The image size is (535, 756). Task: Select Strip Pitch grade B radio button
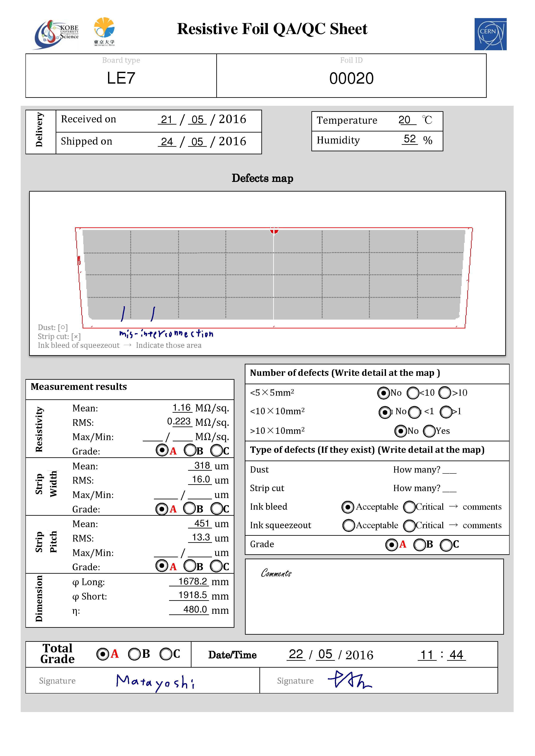(x=190, y=566)
